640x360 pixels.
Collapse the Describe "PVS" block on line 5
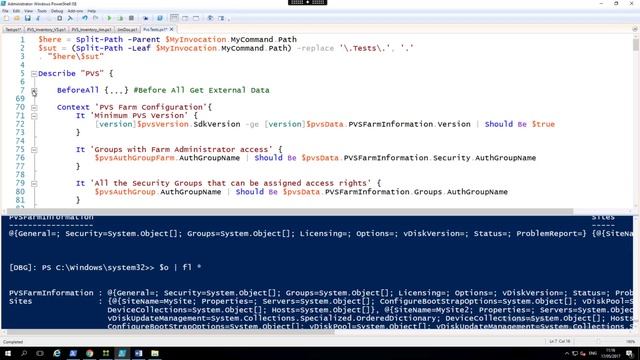click(34, 73)
